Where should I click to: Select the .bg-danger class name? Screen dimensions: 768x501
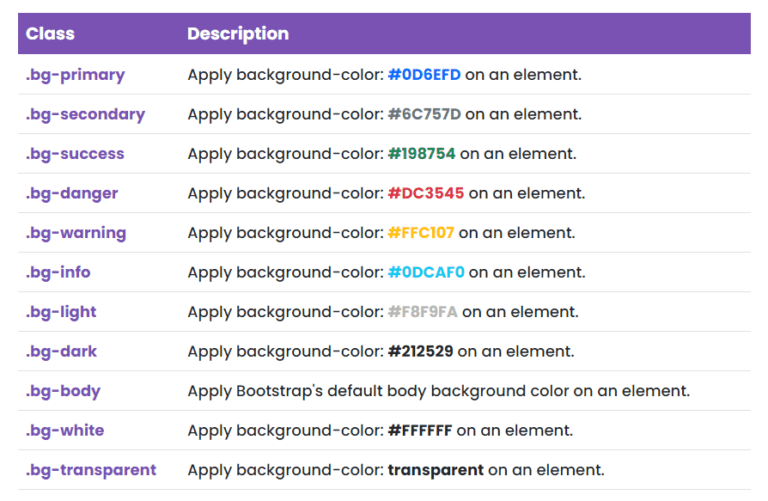coord(72,193)
